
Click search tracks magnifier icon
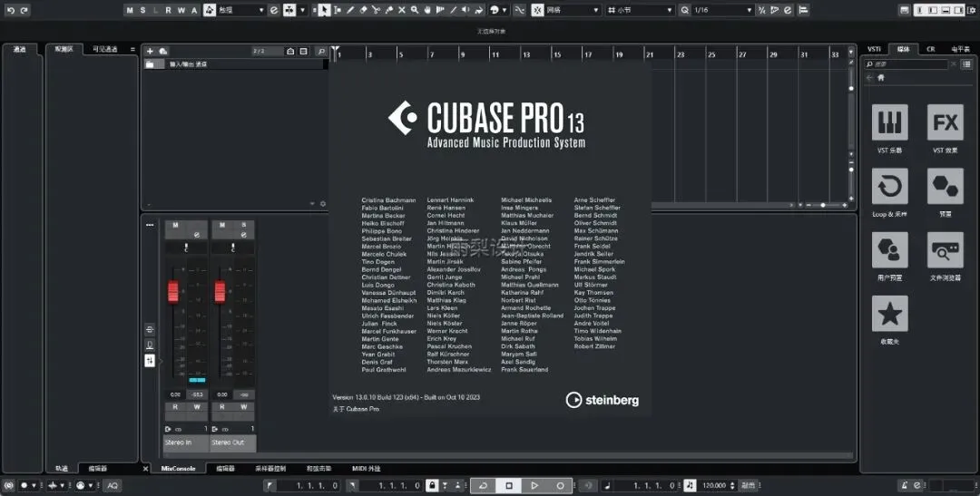[321, 51]
